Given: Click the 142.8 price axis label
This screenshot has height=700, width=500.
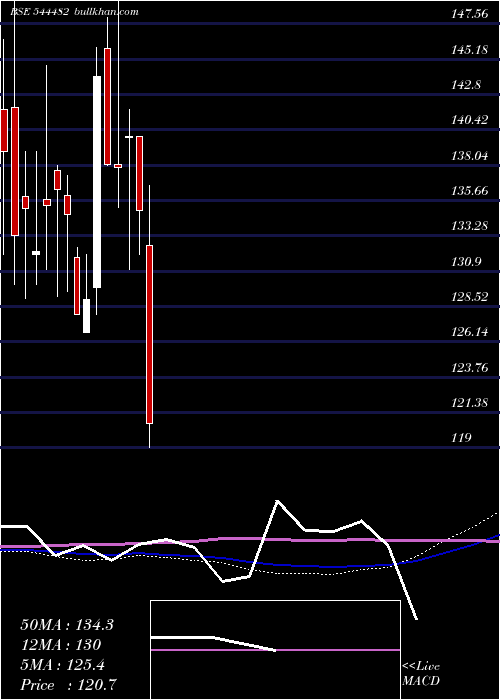Looking at the screenshot, I should 466,84.
